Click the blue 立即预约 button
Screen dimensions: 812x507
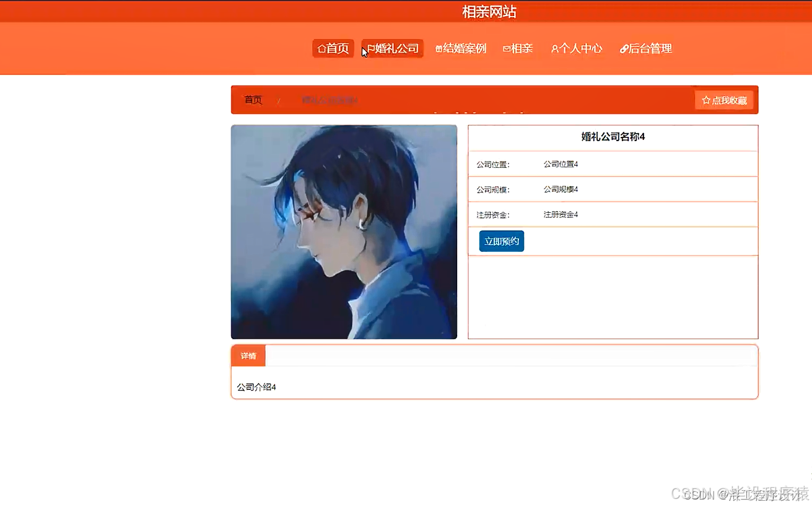(x=502, y=241)
